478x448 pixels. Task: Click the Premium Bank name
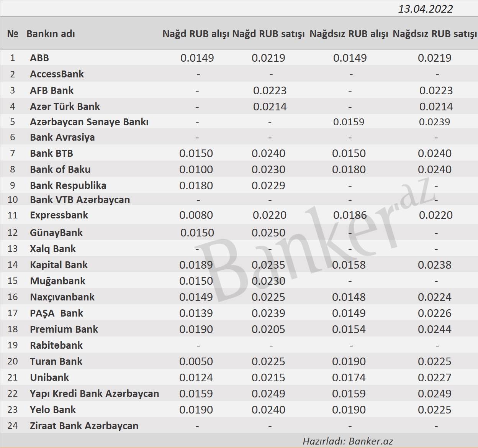pyautogui.click(x=64, y=329)
